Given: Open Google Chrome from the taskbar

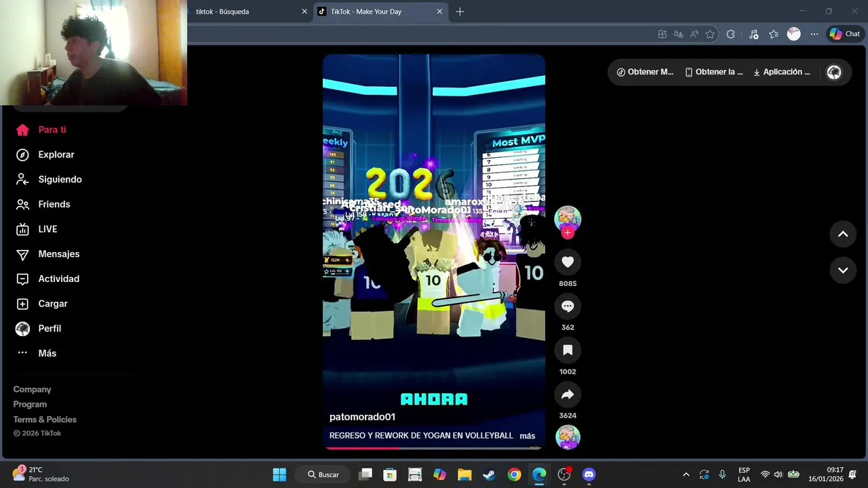Looking at the screenshot, I should 514,474.
